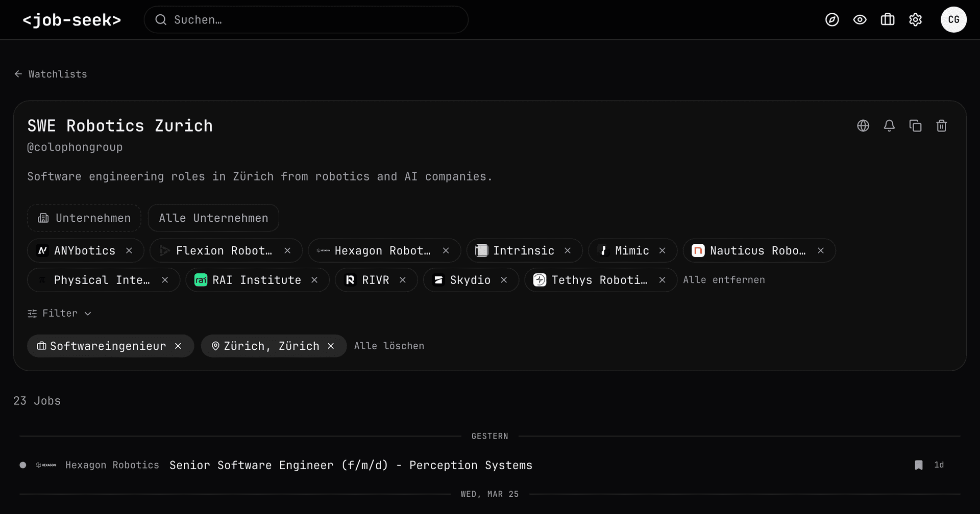The image size is (980, 514).
Task: Remove the Softwareingenieur filter
Action: 178,346
